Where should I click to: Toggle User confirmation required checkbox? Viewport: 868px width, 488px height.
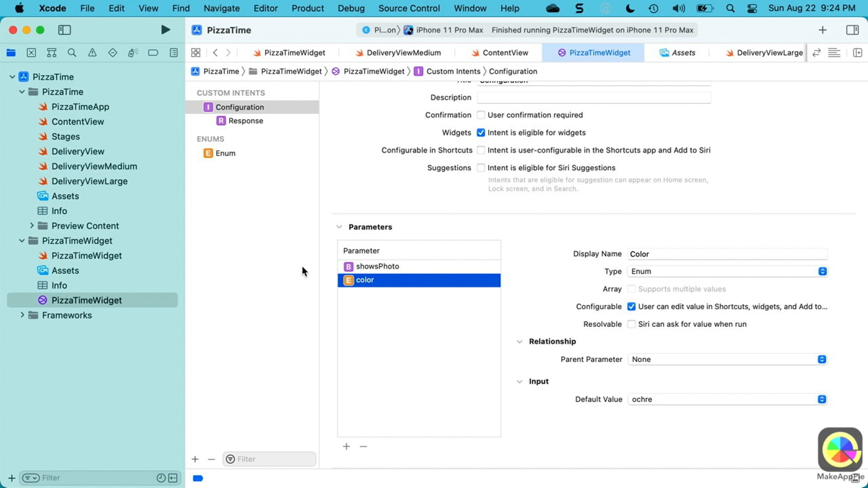point(481,115)
